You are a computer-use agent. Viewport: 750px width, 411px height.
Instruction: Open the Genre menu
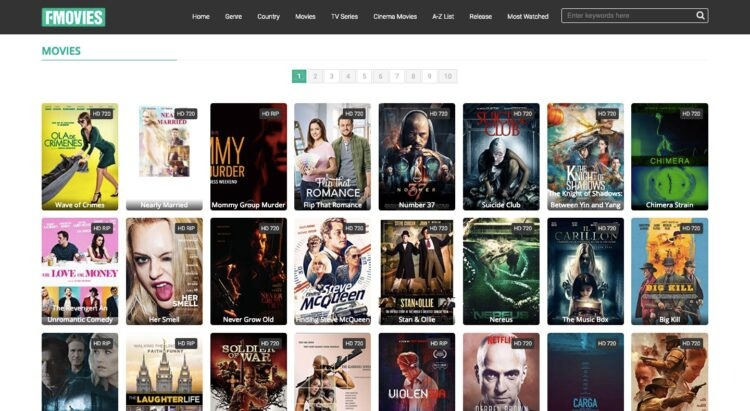[x=233, y=16]
